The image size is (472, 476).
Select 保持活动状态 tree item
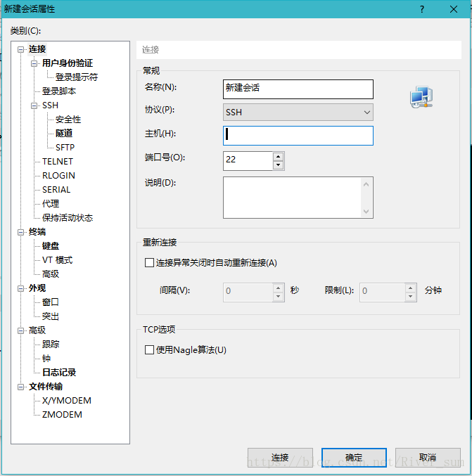(68, 218)
